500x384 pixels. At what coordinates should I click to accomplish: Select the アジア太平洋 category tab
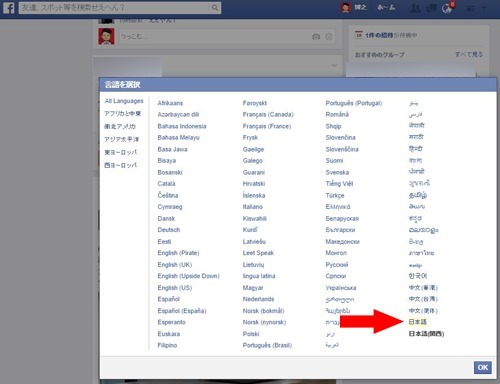[122, 139]
